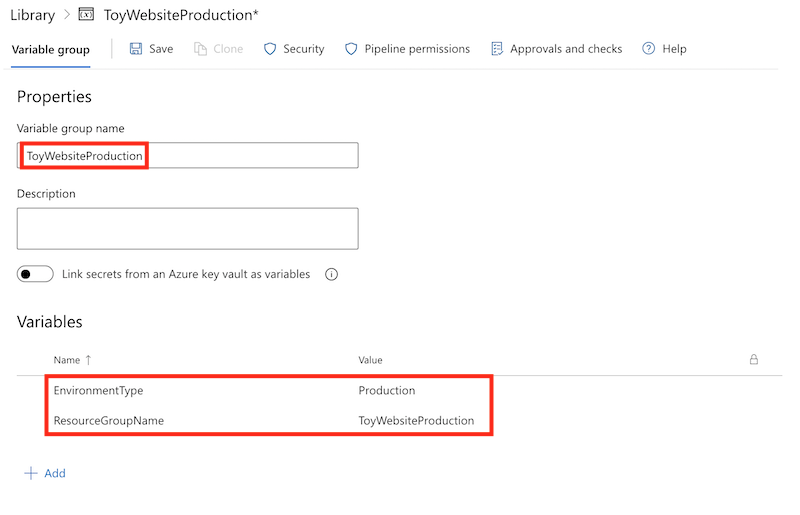Click the Clone button label
This screenshot has width=800, height=515.
point(228,49)
